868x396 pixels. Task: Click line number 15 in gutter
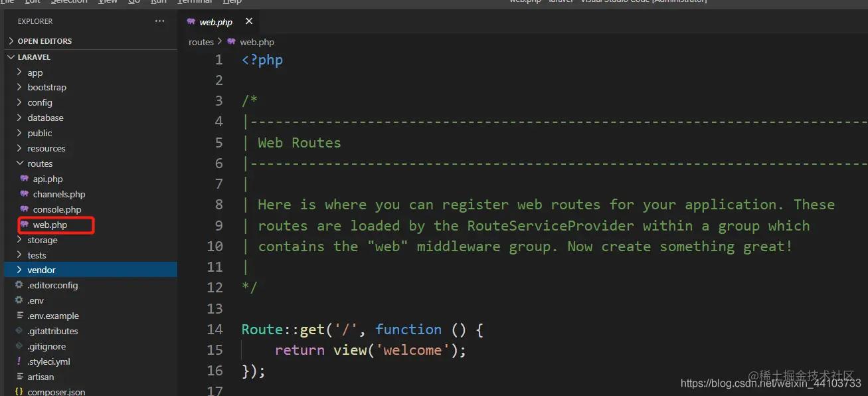[x=215, y=350]
